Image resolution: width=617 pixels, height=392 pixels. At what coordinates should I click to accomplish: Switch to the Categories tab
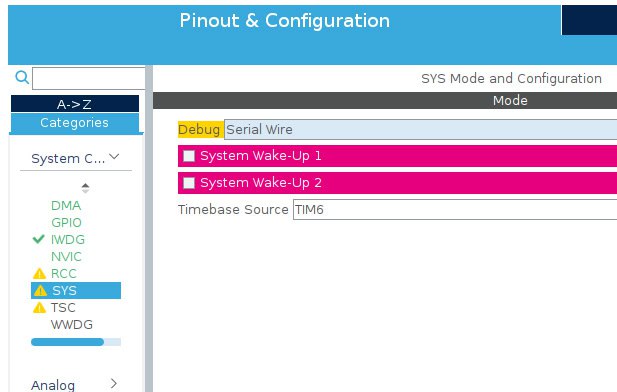tap(75, 123)
